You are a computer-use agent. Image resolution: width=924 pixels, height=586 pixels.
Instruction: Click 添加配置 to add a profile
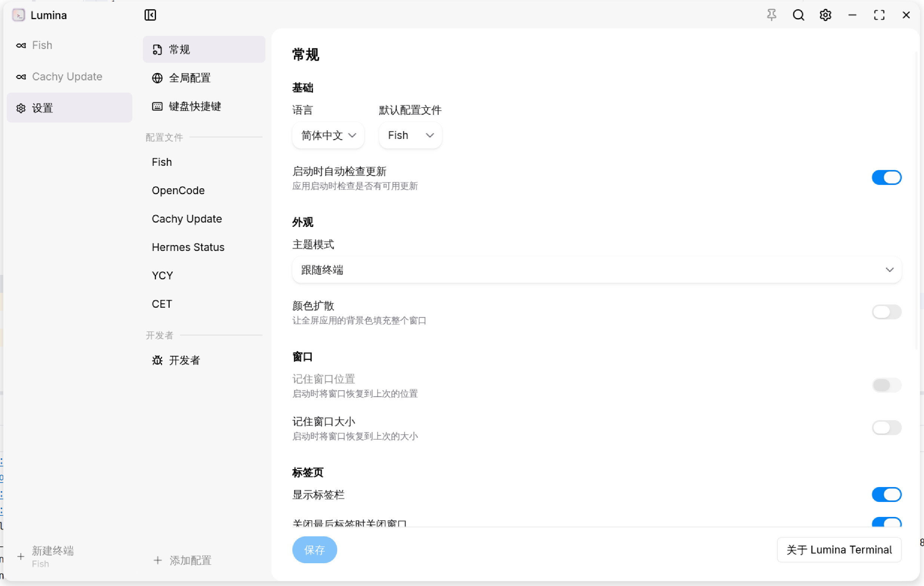pos(204,560)
